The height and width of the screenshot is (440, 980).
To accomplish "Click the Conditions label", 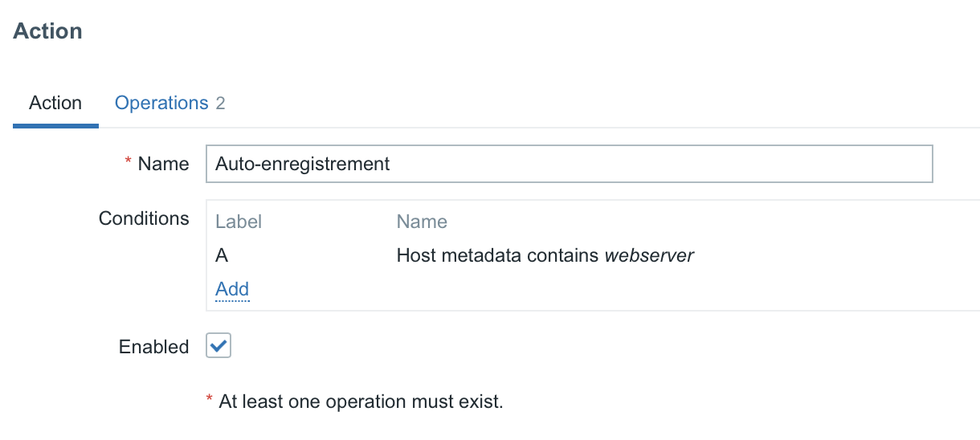I will coord(144,218).
